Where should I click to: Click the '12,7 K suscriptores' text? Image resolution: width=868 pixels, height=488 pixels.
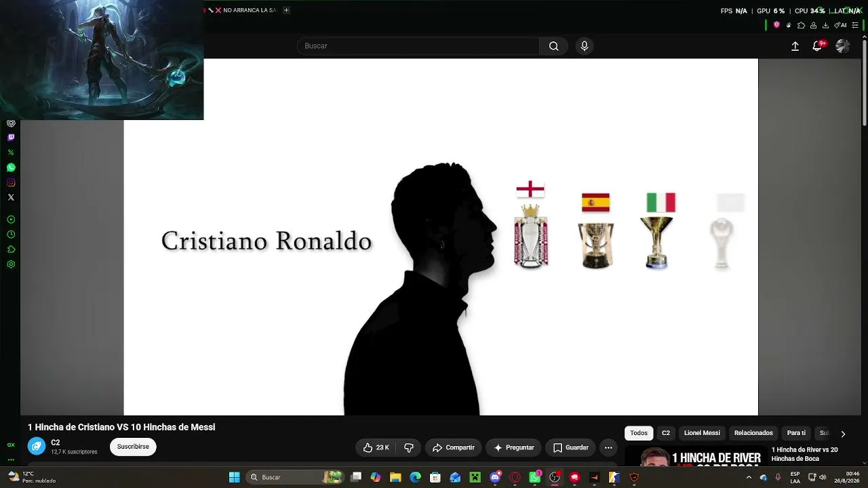[74, 452]
